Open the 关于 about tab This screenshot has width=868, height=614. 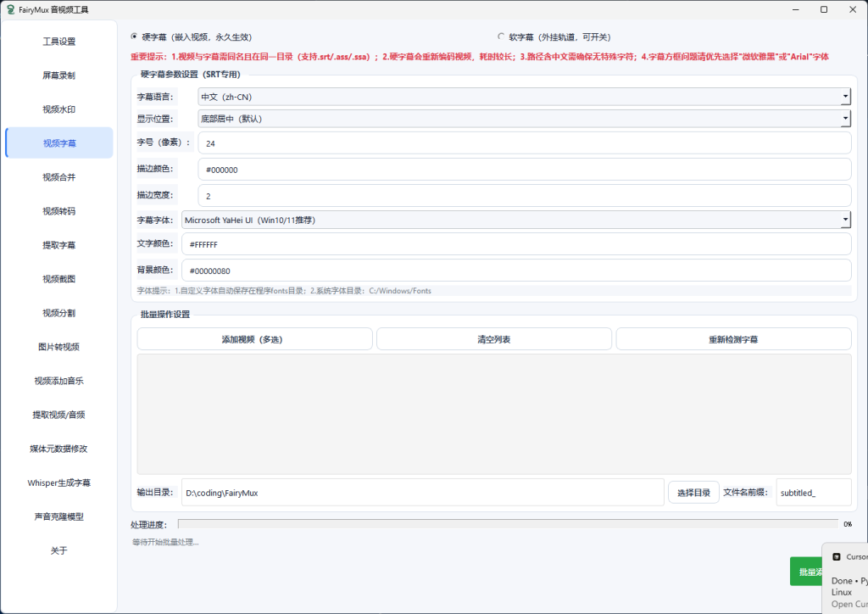point(59,550)
